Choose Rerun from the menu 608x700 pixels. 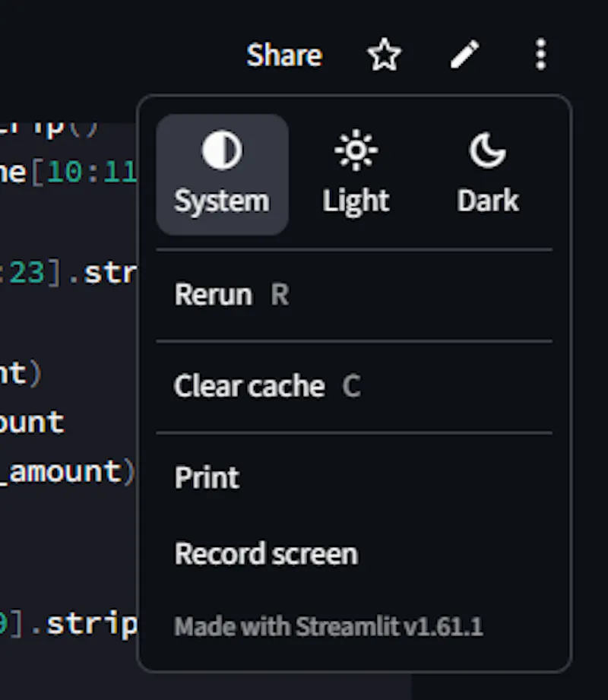(354, 295)
